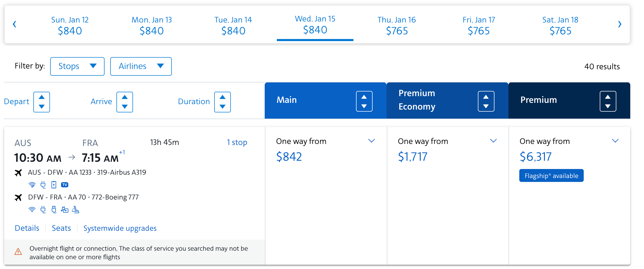Select the Live TV badge icon

coord(65,185)
